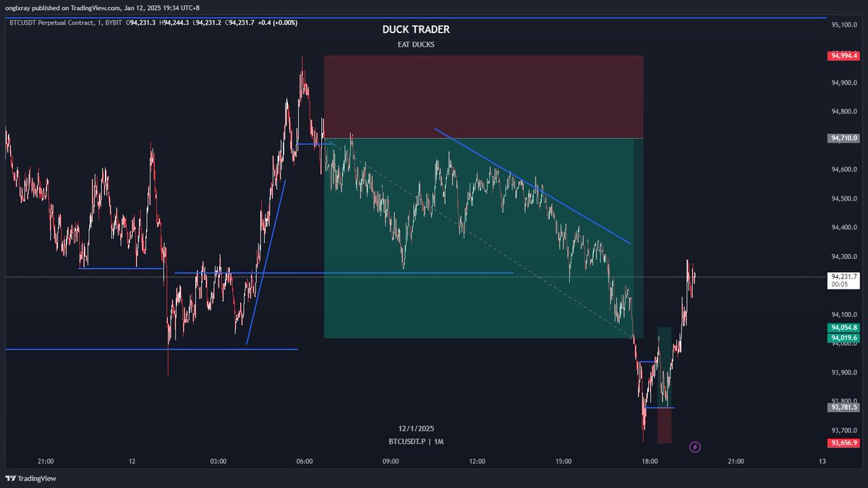
Task: Click the 12:00 time axis label
Action: (x=477, y=461)
